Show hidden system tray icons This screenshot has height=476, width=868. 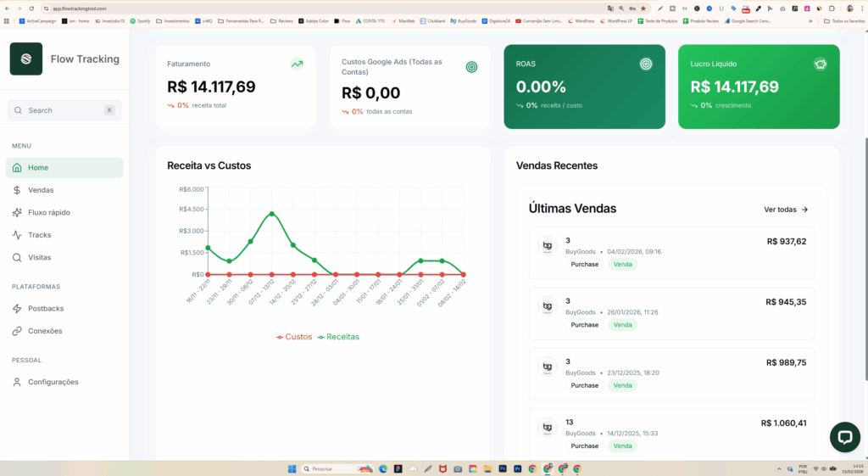click(x=780, y=469)
